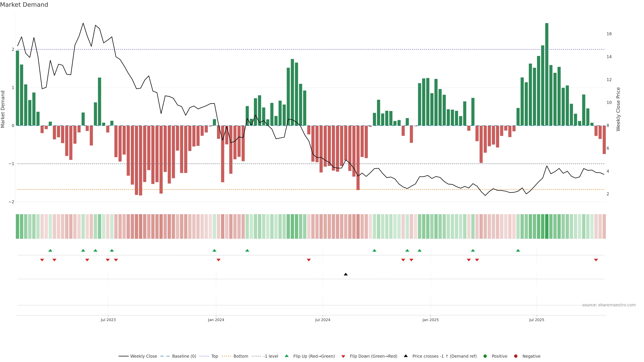The image size is (644, 362).
Task: Click the Price crosses -1 legend triangle icon
Action: coord(406,356)
